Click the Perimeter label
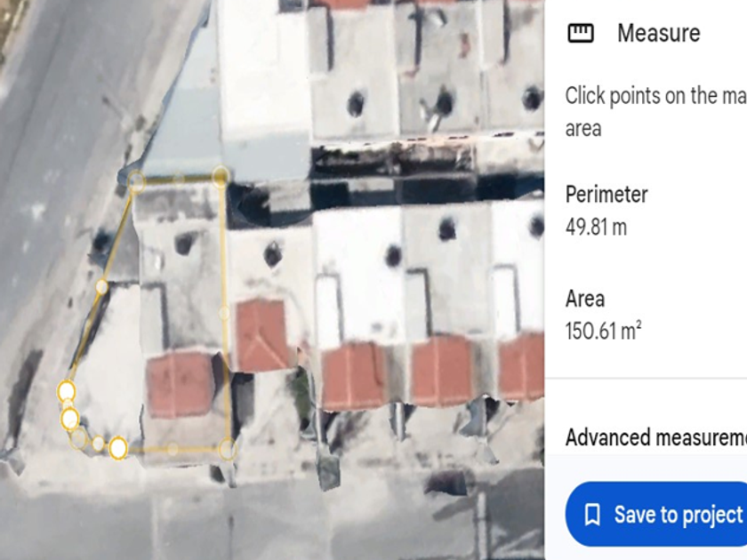 pyautogui.click(x=606, y=195)
